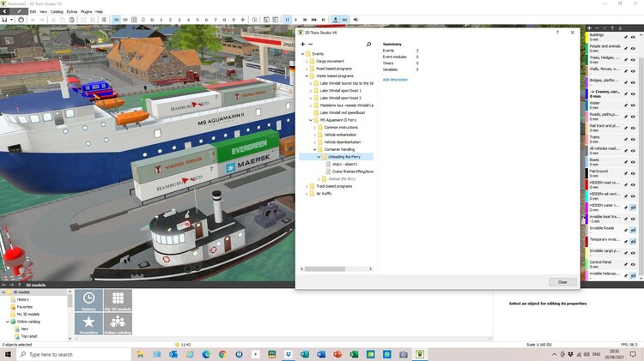Open the My 3D models tile
Image resolution: width=644 pixels, height=361 pixels.
(118, 300)
